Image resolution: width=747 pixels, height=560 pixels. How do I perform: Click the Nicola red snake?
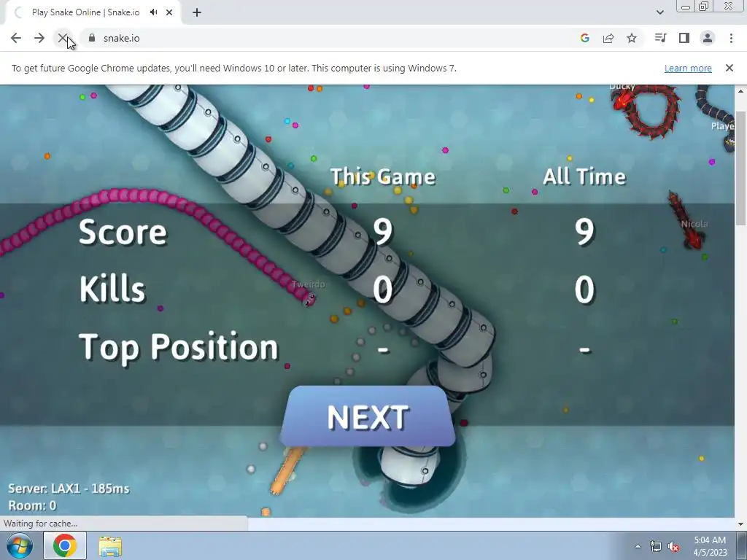686,220
